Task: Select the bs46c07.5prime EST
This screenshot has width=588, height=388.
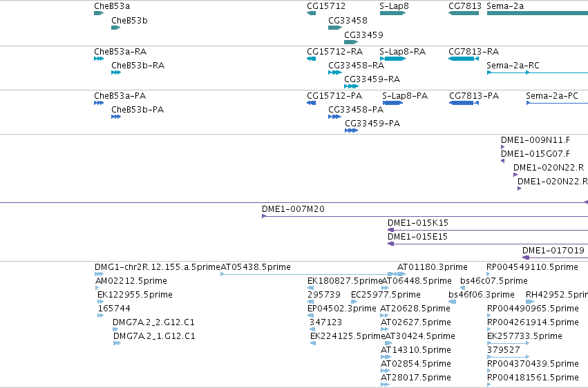Action: (x=463, y=289)
